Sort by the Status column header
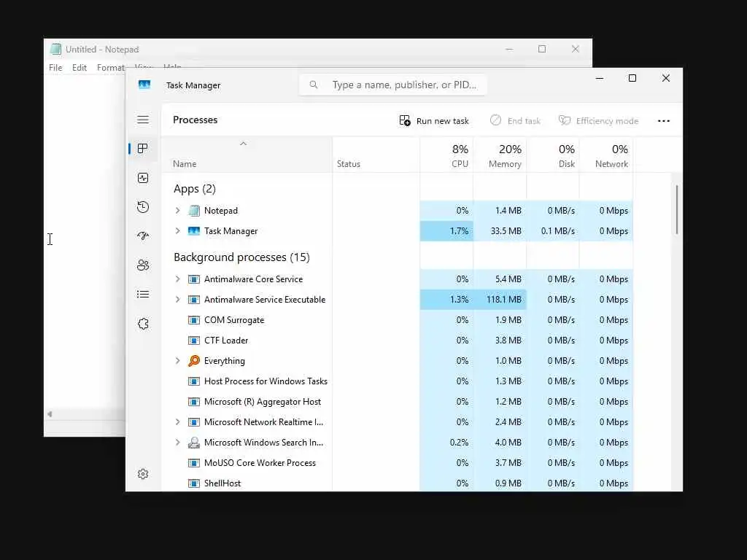 coord(376,155)
